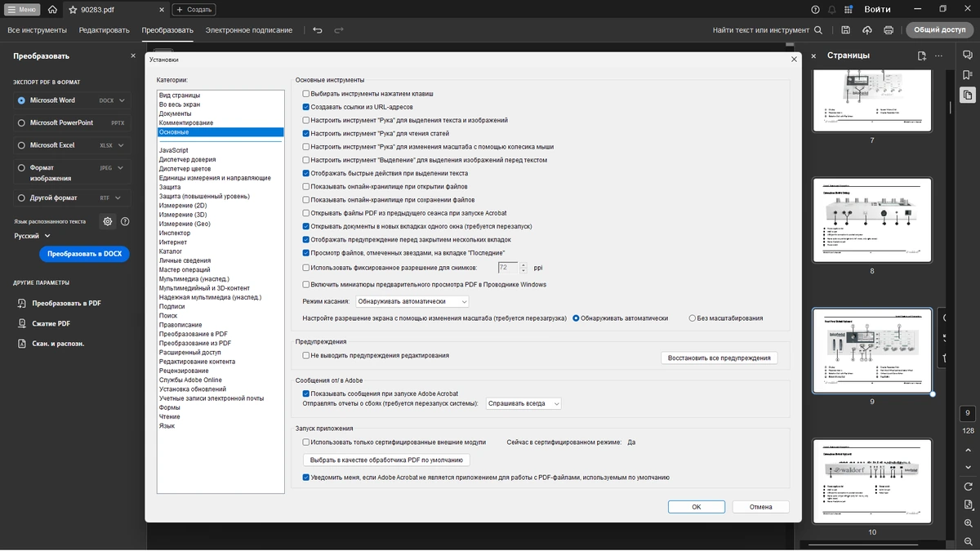Zoom in with the magnifier plus icon
Image resolution: width=980 pixels, height=551 pixels.
[968, 522]
